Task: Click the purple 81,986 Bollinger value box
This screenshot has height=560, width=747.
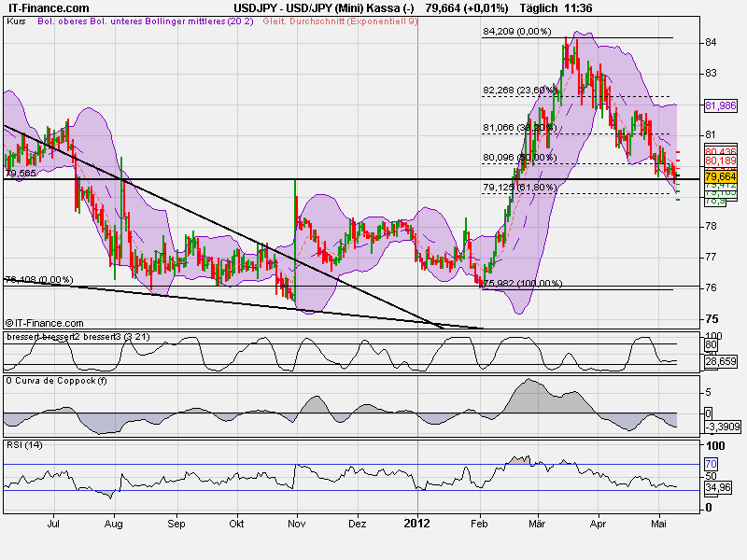Action: click(720, 105)
